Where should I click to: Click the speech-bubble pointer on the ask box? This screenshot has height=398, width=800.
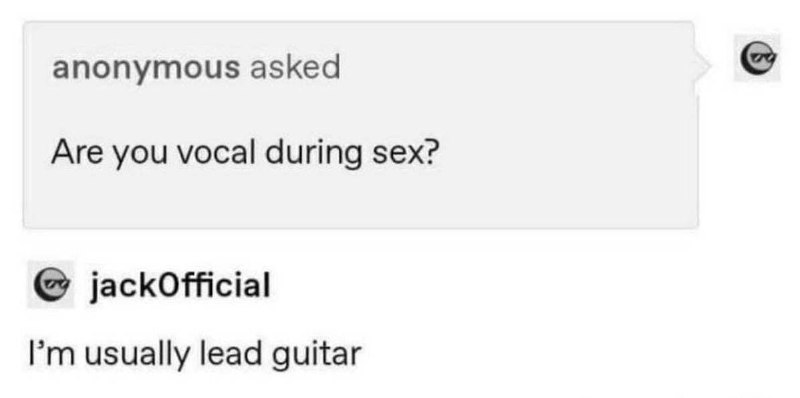pos(705,65)
